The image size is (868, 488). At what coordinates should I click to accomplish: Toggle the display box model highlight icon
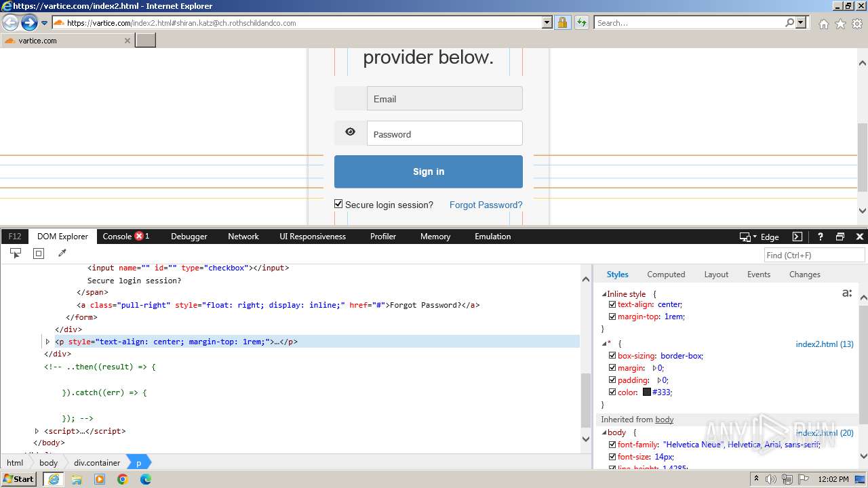click(39, 253)
